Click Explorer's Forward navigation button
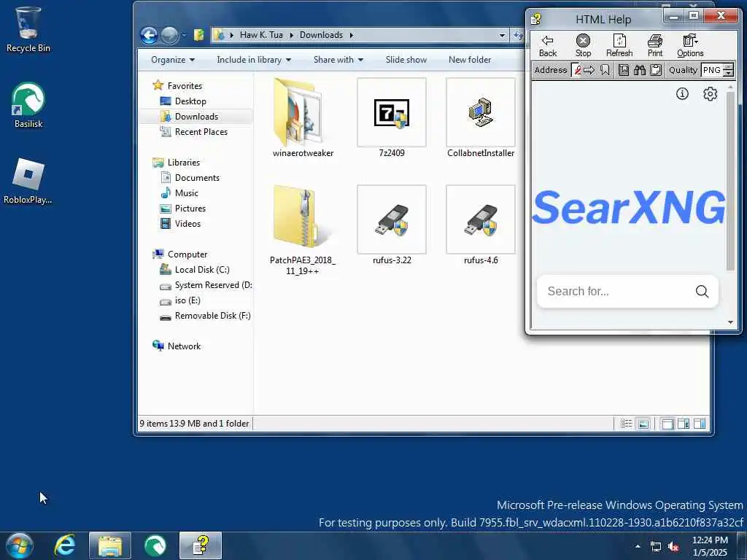Viewport: 747px width, 560px height. [x=169, y=35]
